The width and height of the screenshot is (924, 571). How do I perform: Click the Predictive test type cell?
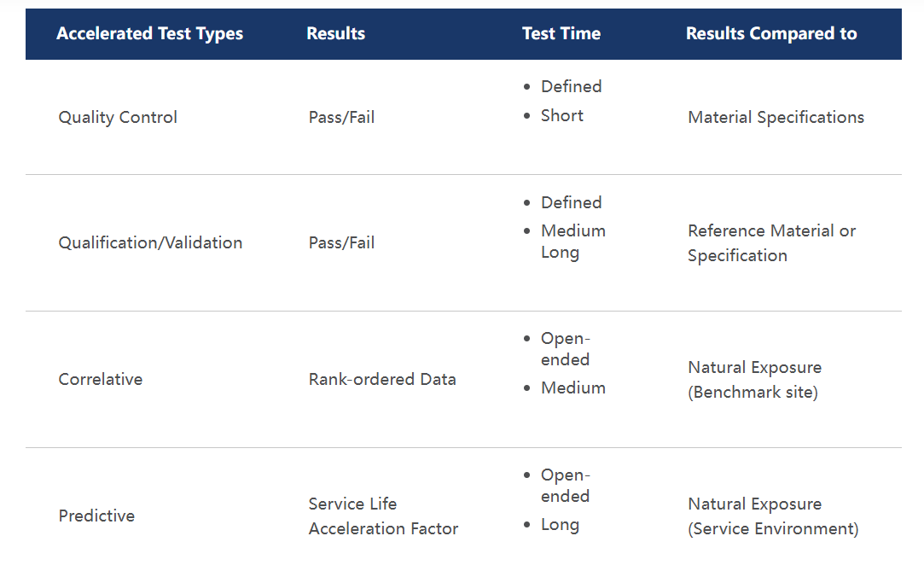coord(96,516)
